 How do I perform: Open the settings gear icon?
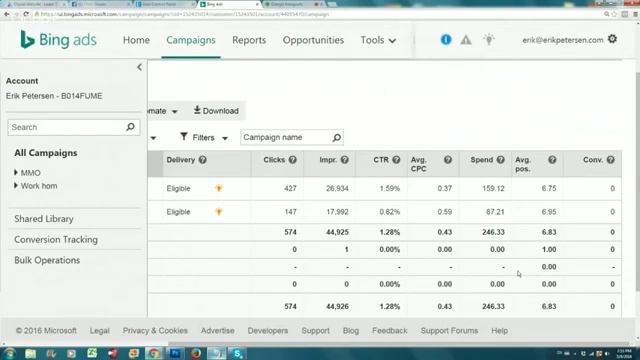pyautogui.click(x=612, y=39)
